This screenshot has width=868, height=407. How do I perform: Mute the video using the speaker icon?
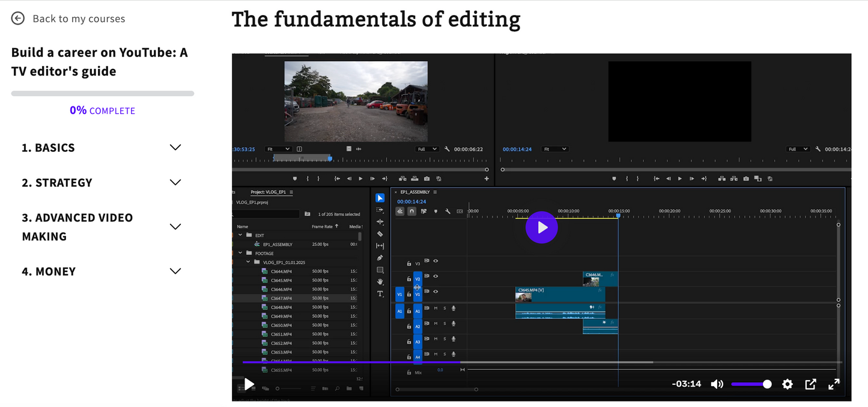point(717,384)
